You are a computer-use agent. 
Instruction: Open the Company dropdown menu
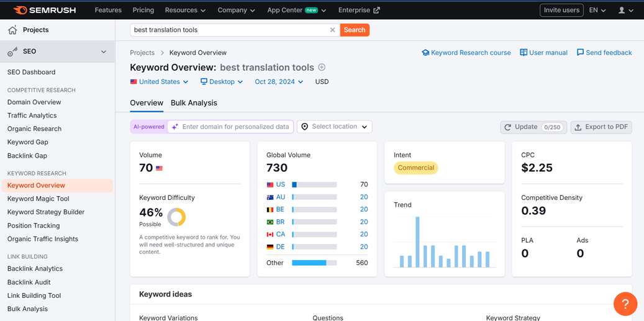[x=236, y=10]
